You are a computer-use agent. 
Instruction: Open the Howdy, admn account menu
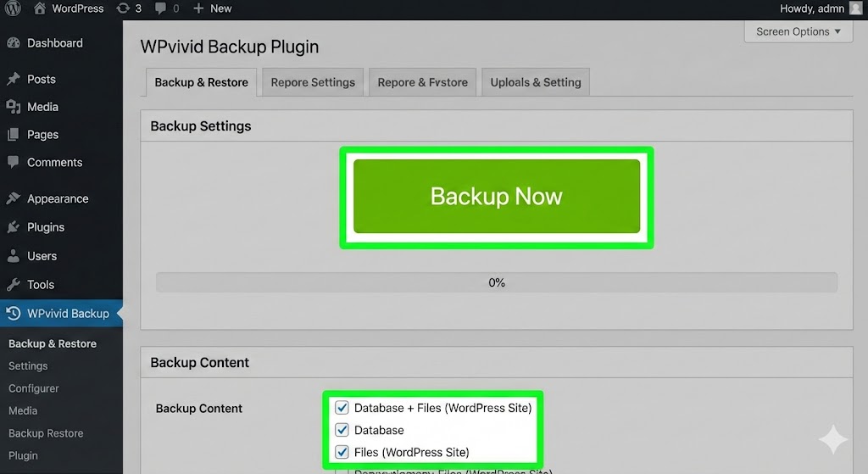click(811, 8)
